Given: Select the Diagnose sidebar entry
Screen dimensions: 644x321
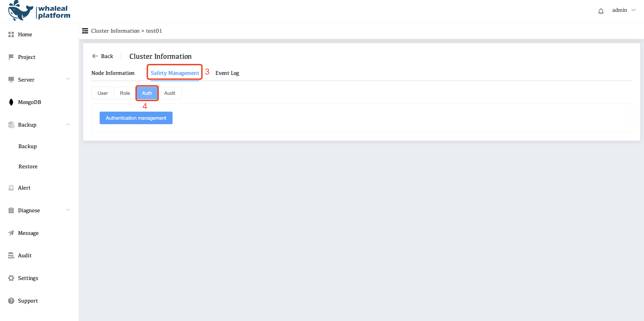Looking at the screenshot, I should [29, 210].
